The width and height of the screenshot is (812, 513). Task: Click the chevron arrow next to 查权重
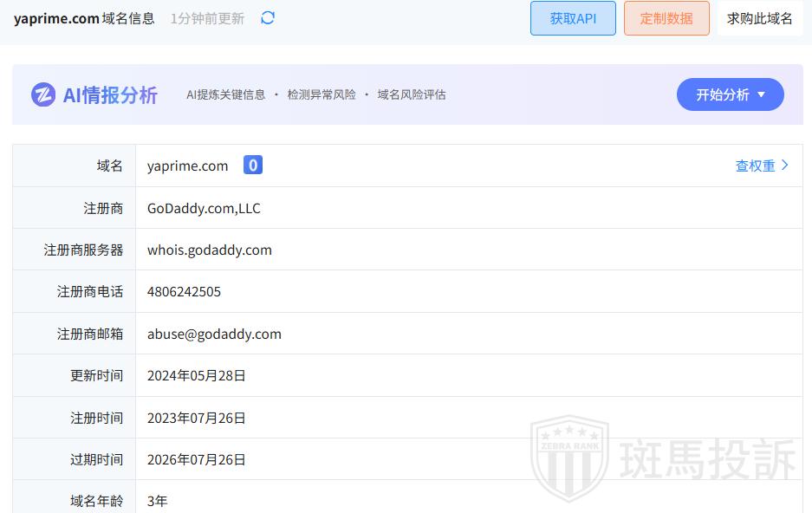pos(785,166)
